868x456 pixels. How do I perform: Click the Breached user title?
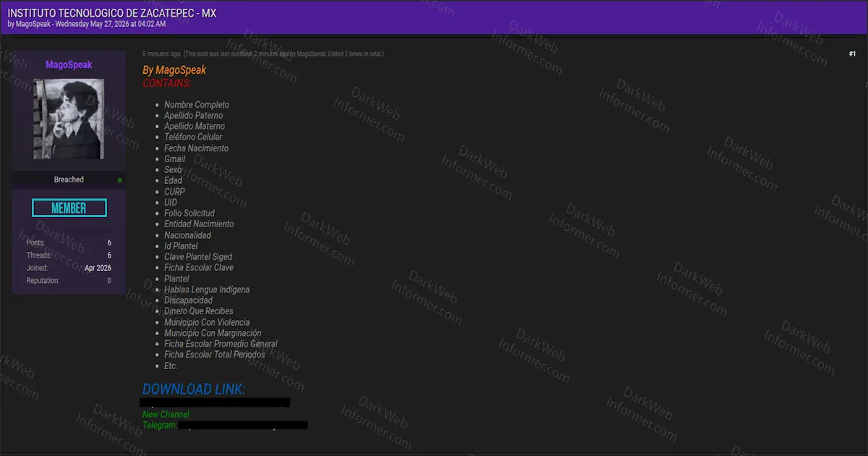click(69, 180)
